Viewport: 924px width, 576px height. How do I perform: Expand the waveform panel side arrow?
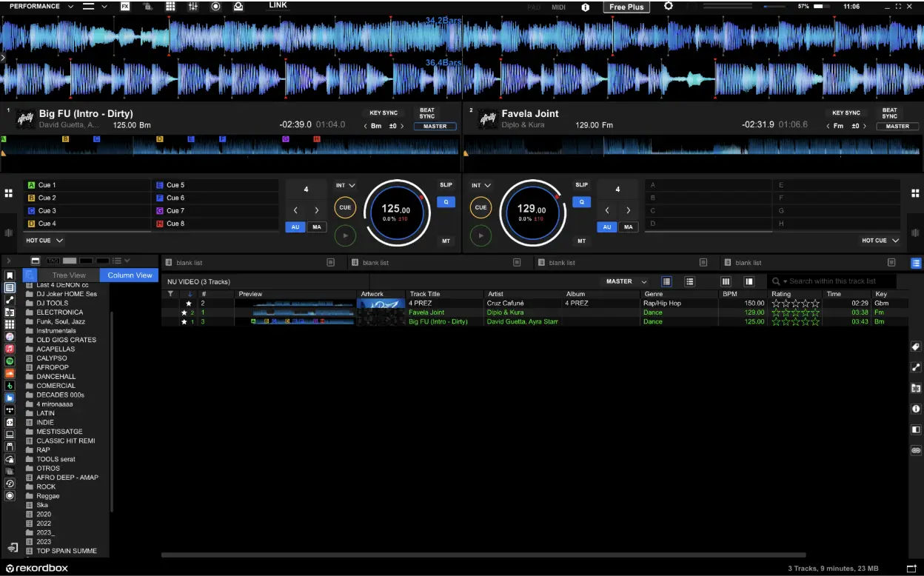(x=3, y=57)
